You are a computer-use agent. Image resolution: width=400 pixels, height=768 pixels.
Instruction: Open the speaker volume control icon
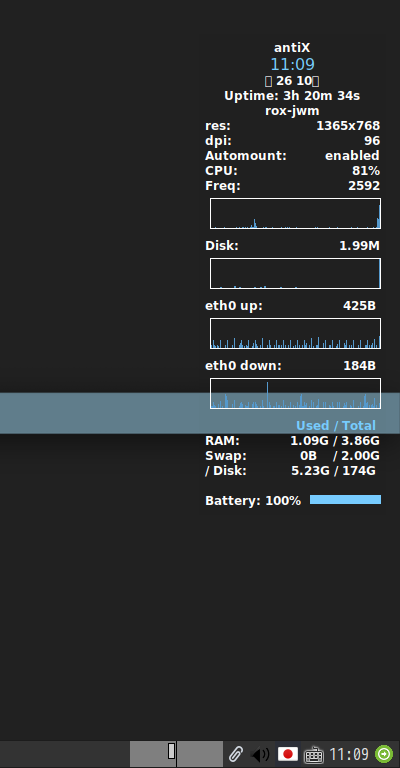click(x=260, y=754)
